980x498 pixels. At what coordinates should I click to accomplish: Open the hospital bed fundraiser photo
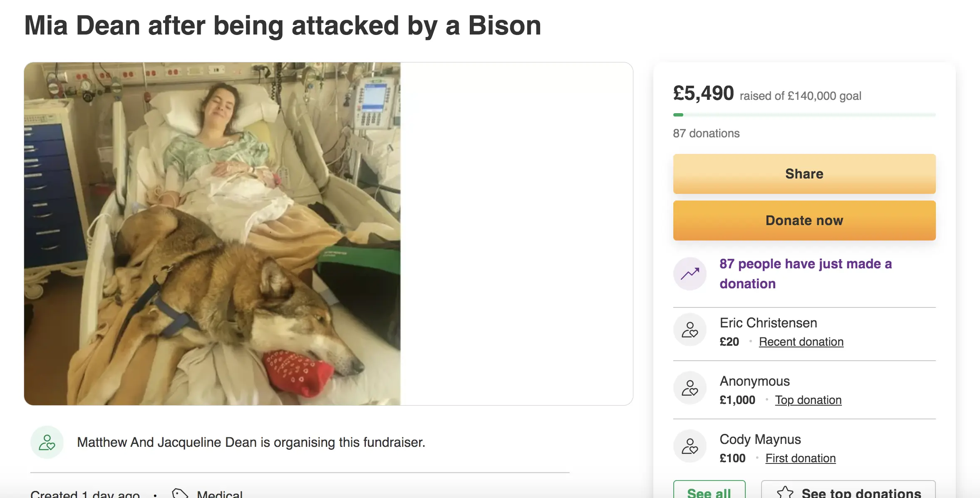tap(212, 233)
